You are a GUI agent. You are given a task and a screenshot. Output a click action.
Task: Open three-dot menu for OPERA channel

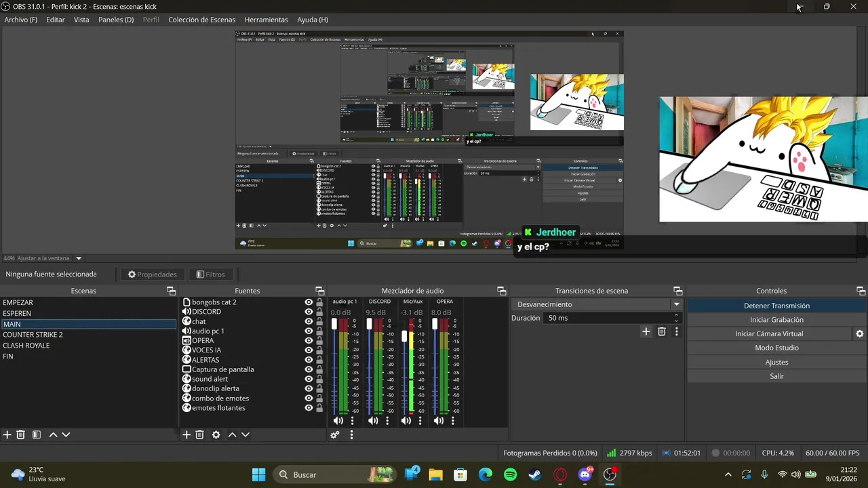pos(452,421)
